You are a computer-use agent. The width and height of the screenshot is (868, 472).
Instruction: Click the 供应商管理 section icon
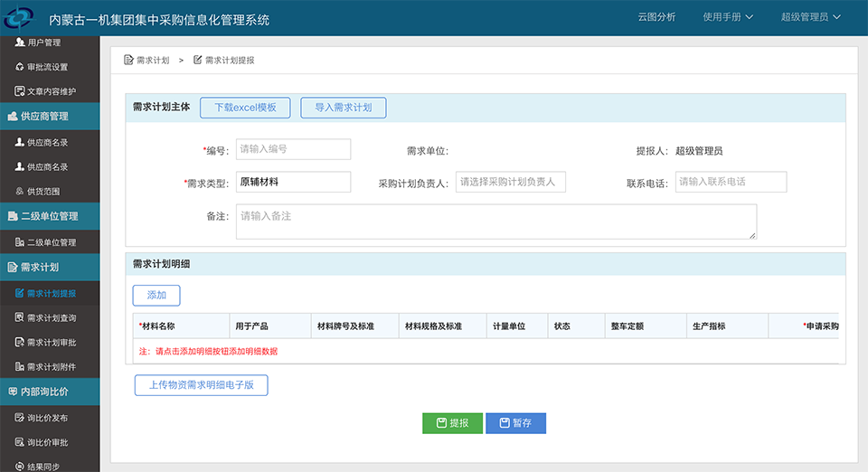tap(12, 117)
